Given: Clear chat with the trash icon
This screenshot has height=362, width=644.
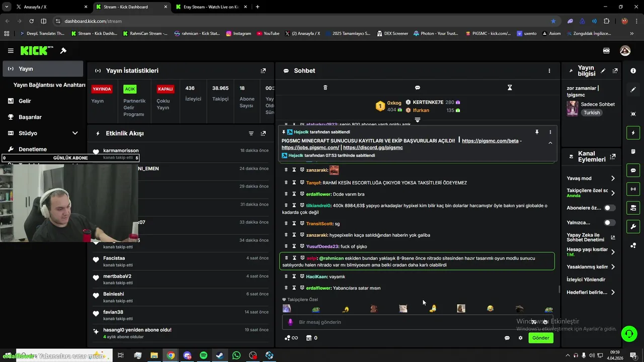Looking at the screenshot, I should coord(325,87).
